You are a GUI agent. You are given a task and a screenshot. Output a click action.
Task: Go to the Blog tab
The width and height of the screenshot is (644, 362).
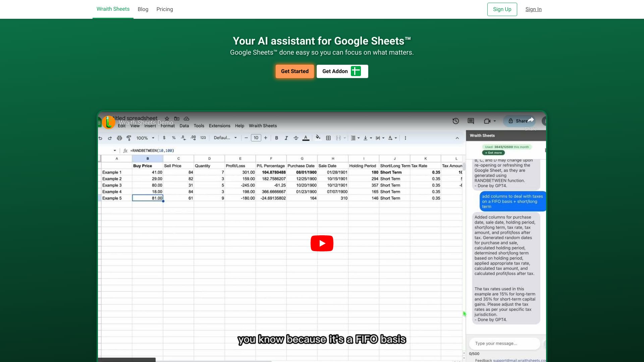click(x=143, y=9)
